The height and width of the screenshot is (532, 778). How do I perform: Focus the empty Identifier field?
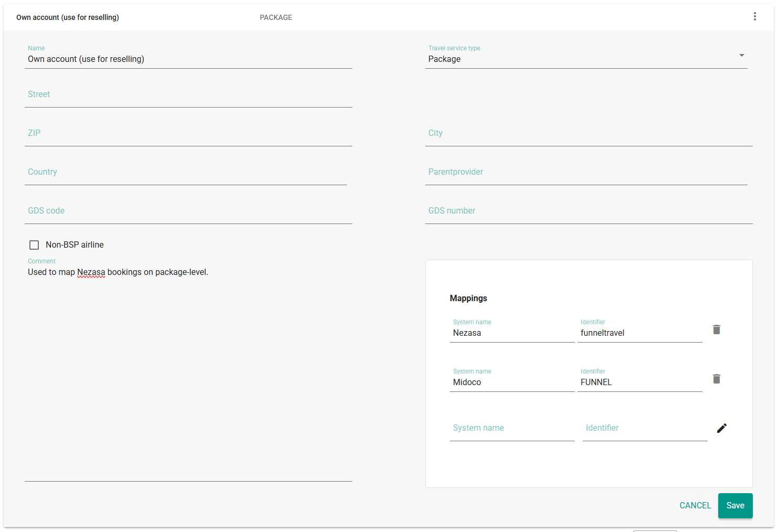[645, 429]
